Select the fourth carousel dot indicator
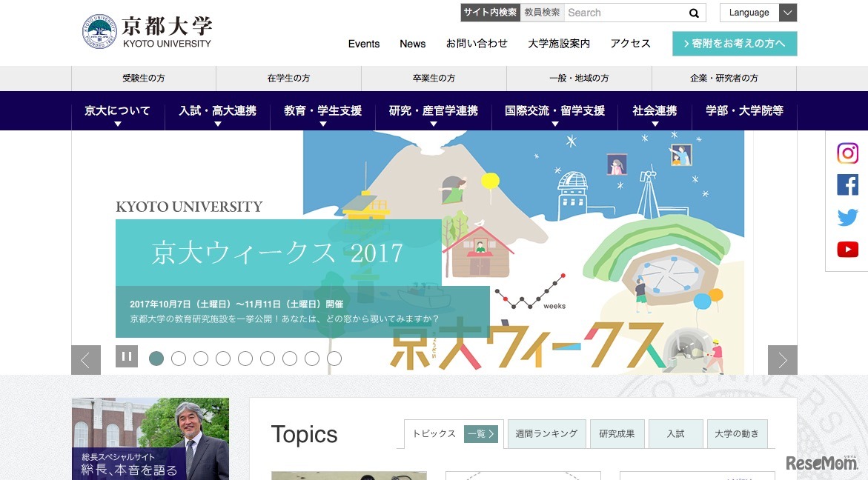Image resolution: width=868 pixels, height=480 pixels. (223, 358)
